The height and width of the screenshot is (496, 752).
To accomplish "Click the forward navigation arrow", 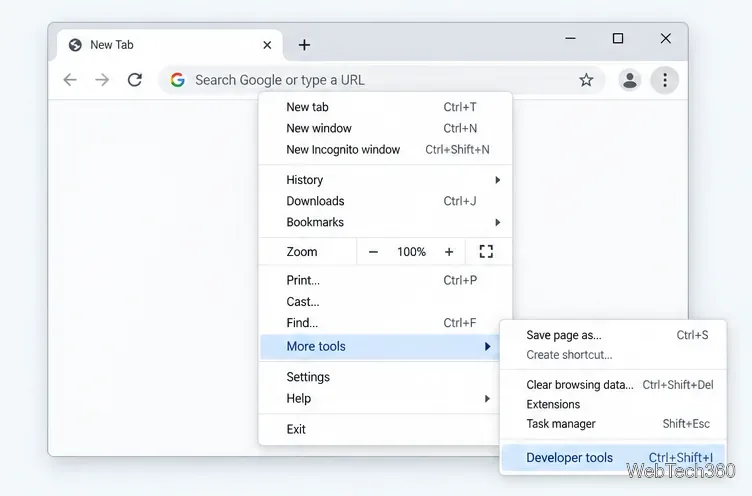I will tap(102, 80).
